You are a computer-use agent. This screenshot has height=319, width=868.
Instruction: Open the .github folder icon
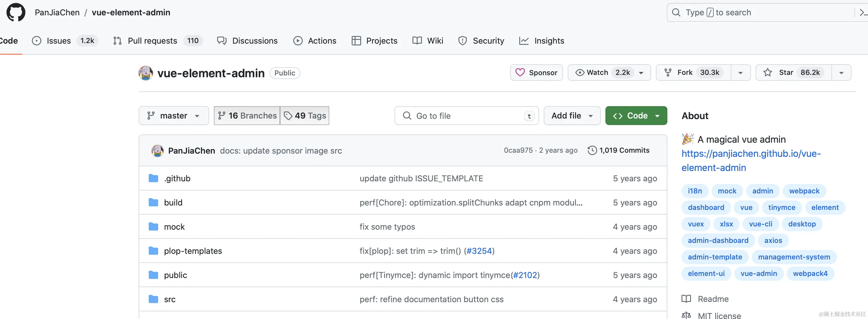point(153,178)
